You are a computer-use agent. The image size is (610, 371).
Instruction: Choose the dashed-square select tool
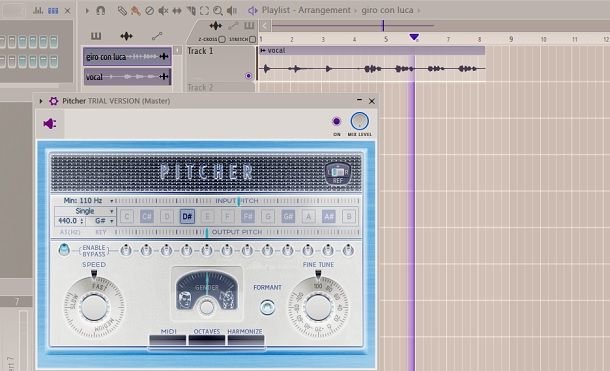point(204,10)
